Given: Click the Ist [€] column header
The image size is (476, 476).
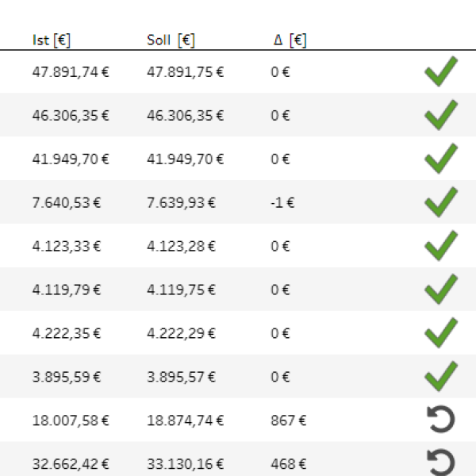Looking at the screenshot, I should [52, 40].
